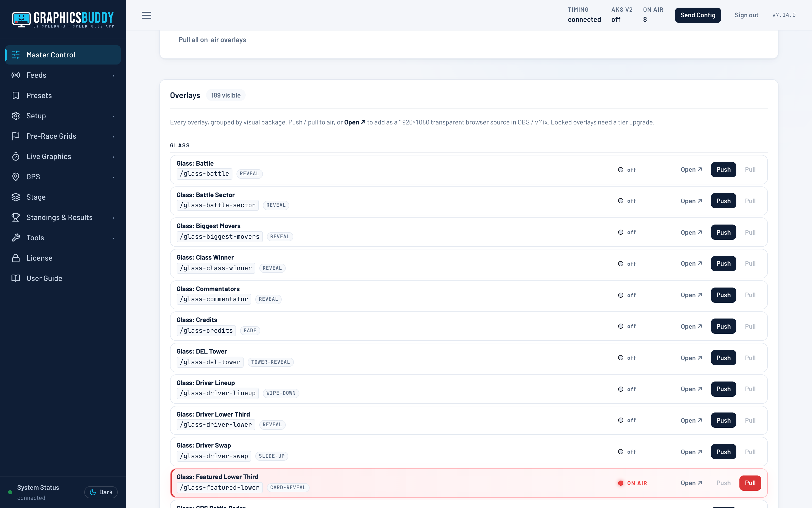812x508 pixels.
Task: Push Glass: Biggest Movers to air
Action: [x=723, y=232]
